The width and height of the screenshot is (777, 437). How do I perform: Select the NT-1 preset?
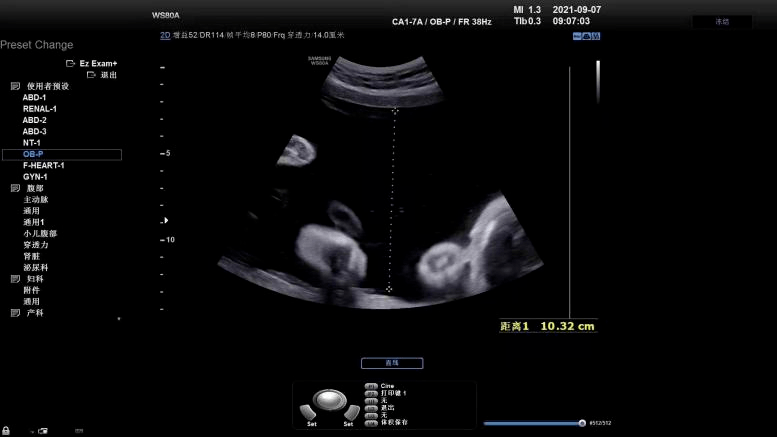click(32, 143)
